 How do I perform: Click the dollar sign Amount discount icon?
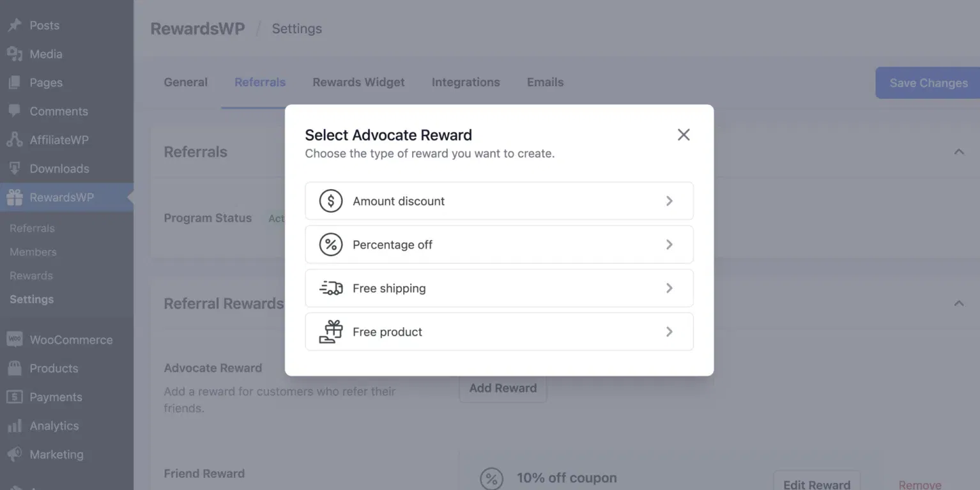[330, 201]
